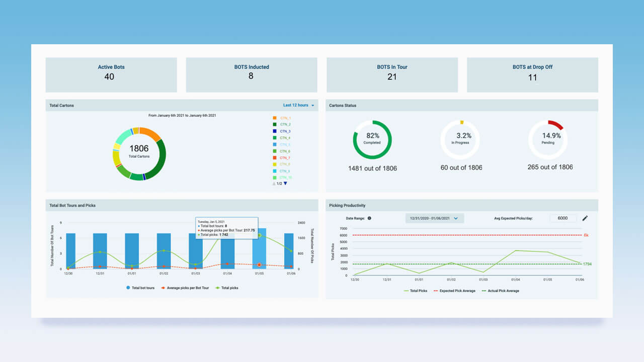Click the CTN_7 red legend marker

tap(275, 158)
